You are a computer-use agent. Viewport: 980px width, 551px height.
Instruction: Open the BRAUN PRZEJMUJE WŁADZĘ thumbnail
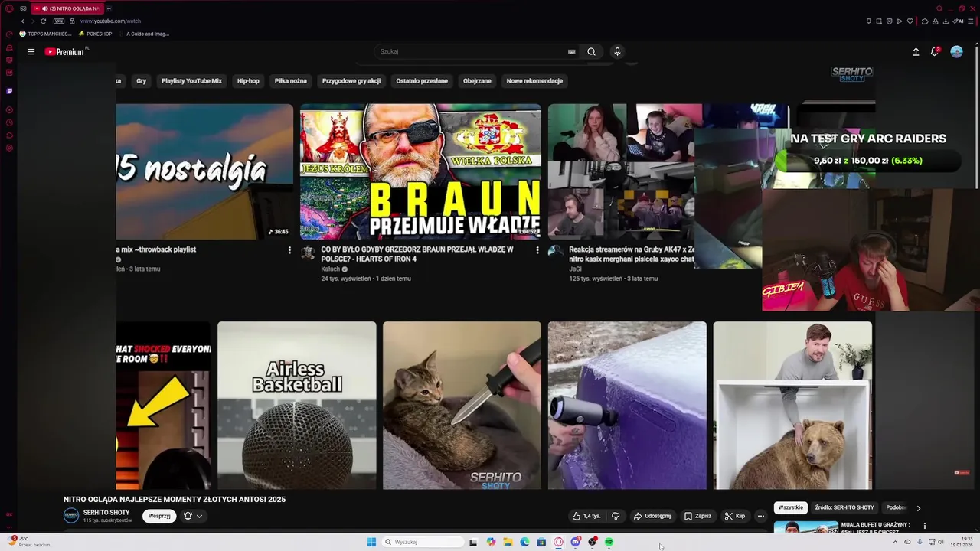tap(420, 171)
